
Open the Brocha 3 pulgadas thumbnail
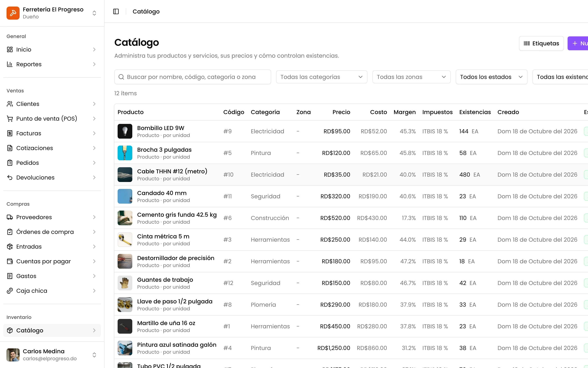[x=125, y=153]
